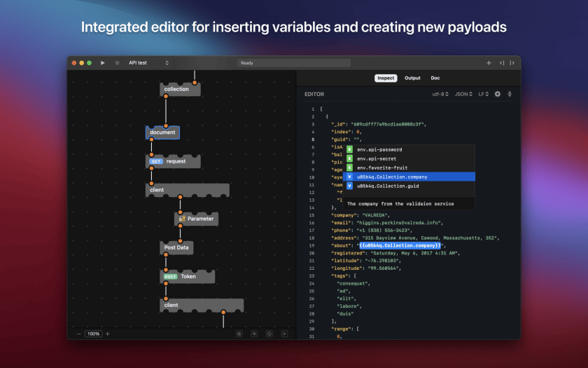
Task: Toggle the left sidebar panel icon
Action: pyautogui.click(x=502, y=63)
